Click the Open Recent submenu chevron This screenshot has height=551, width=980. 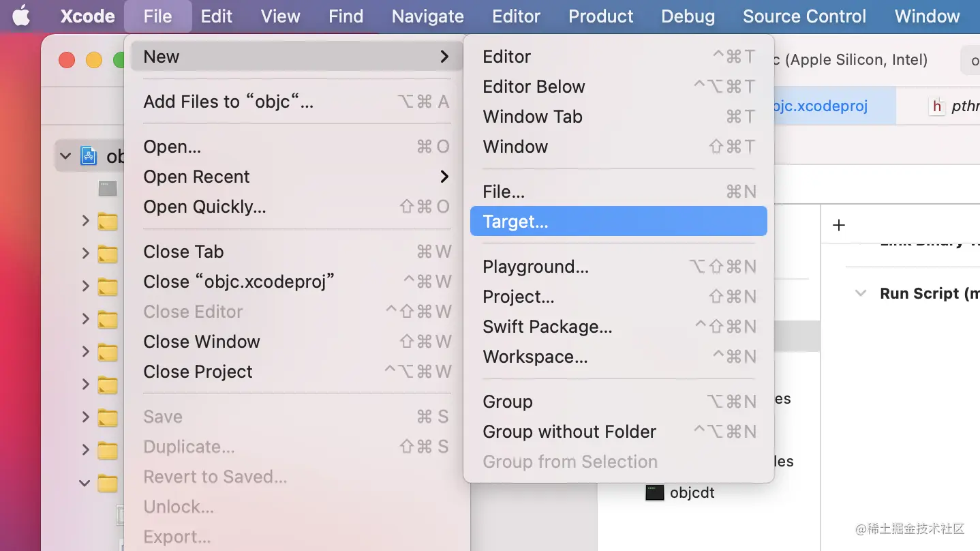tap(444, 177)
